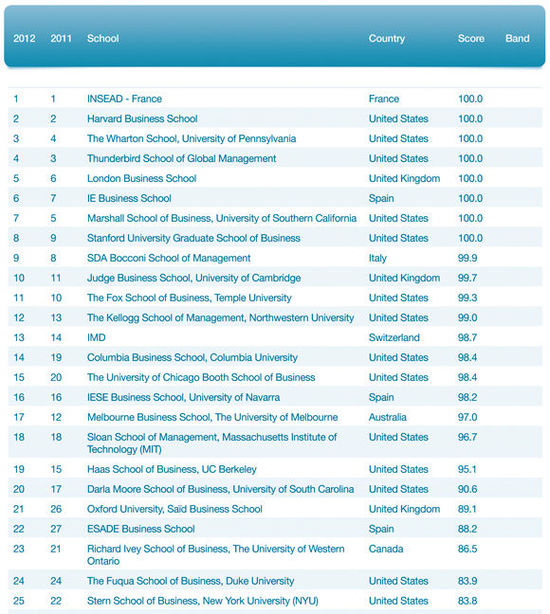The width and height of the screenshot is (550, 614).
Task: Click 2011 rank 26 in the Oxford row
Action: [x=56, y=509]
